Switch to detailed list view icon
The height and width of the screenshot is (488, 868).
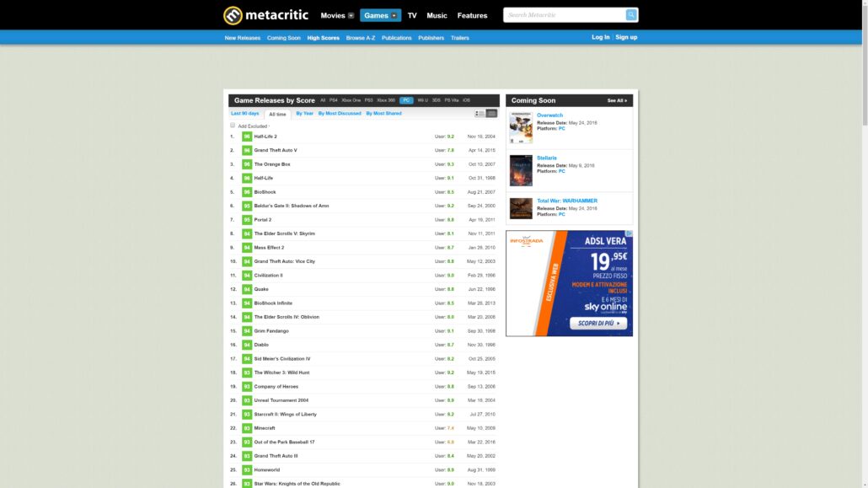pyautogui.click(x=480, y=114)
